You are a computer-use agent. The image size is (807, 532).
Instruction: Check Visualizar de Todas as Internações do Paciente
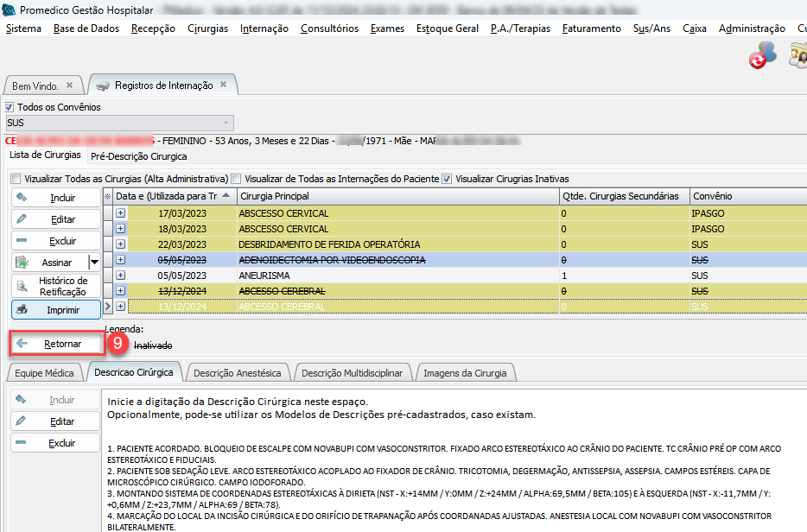point(236,179)
